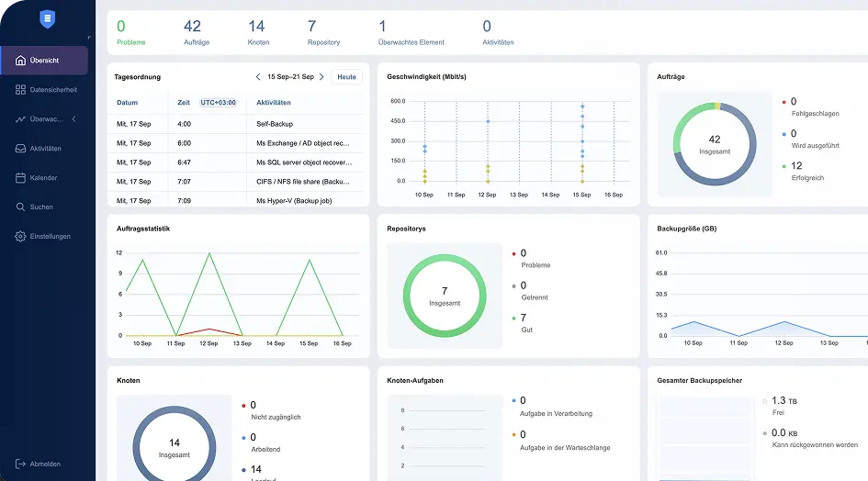Open the Übersicht home icon
Image resolution: width=868 pixels, height=481 pixels.
(20, 61)
